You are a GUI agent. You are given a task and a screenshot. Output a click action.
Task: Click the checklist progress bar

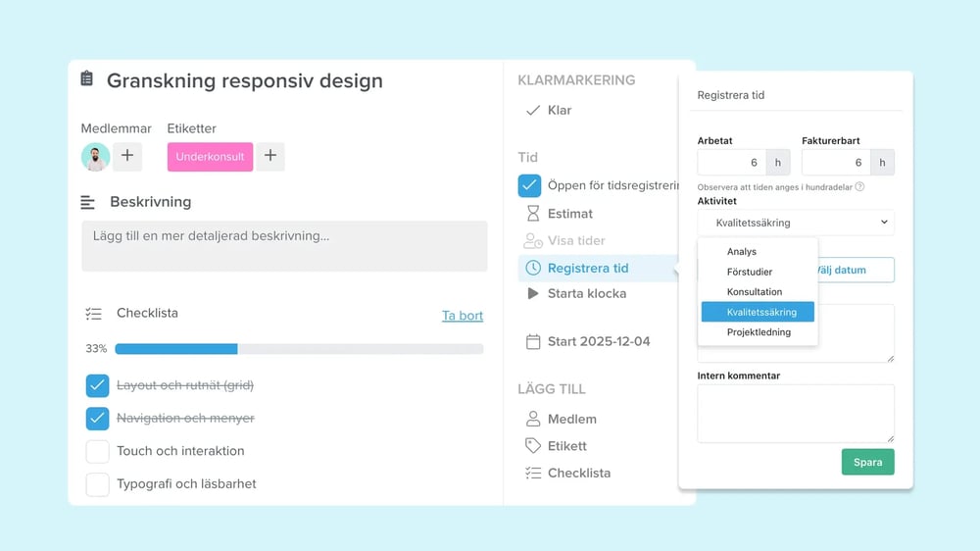pyautogui.click(x=299, y=349)
